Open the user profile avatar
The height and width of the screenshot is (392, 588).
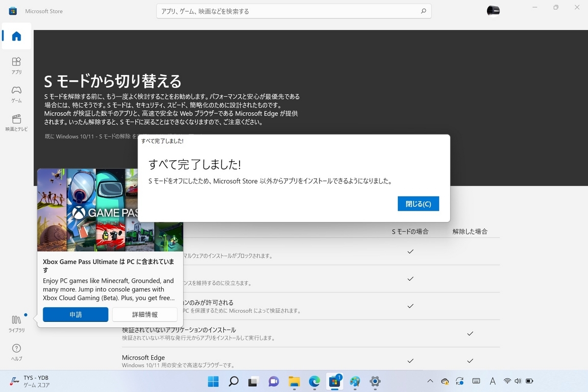[x=493, y=11]
